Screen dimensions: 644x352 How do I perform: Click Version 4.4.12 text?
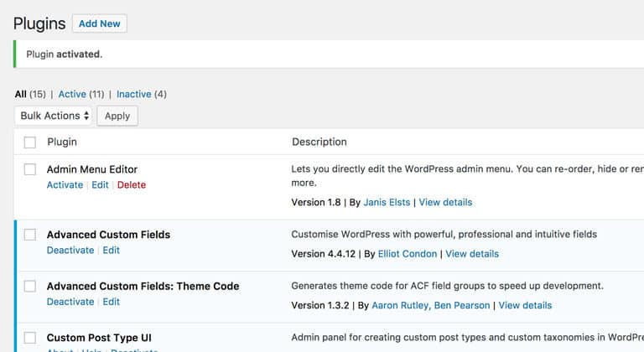[323, 254]
